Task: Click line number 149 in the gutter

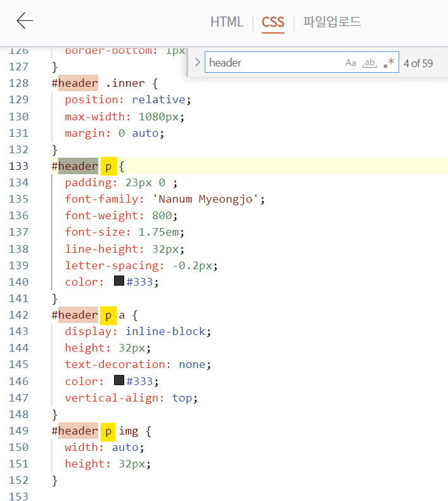Action: [19, 431]
